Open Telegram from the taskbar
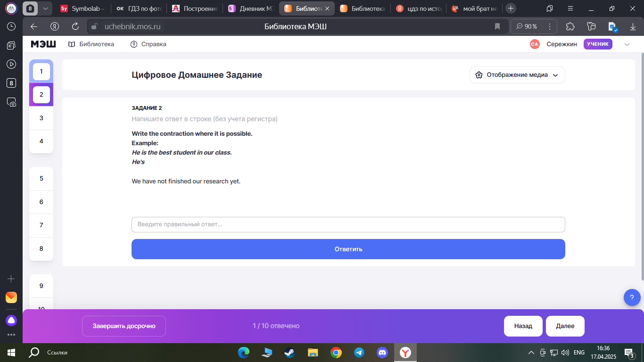 [359, 352]
